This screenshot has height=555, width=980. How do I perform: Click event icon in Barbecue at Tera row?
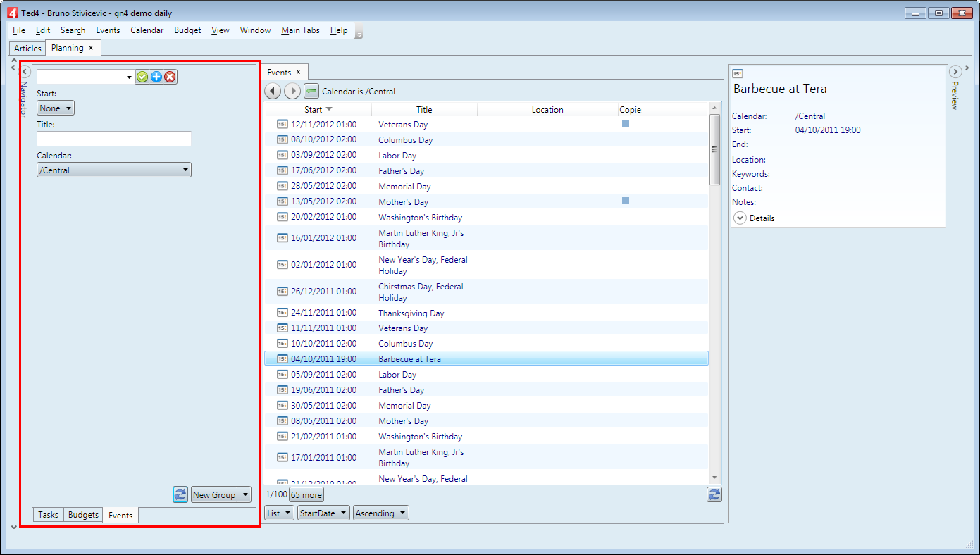tap(283, 358)
